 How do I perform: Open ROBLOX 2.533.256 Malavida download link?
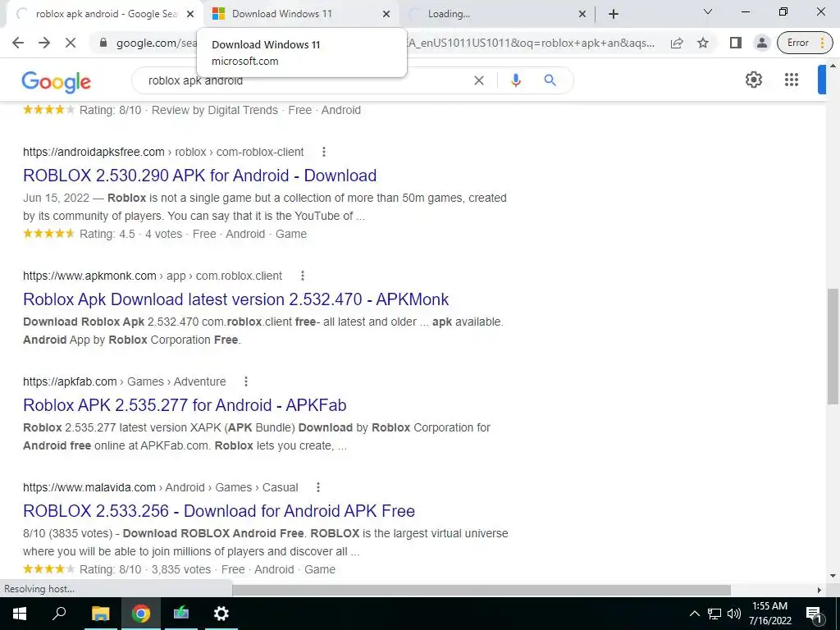coord(219,511)
